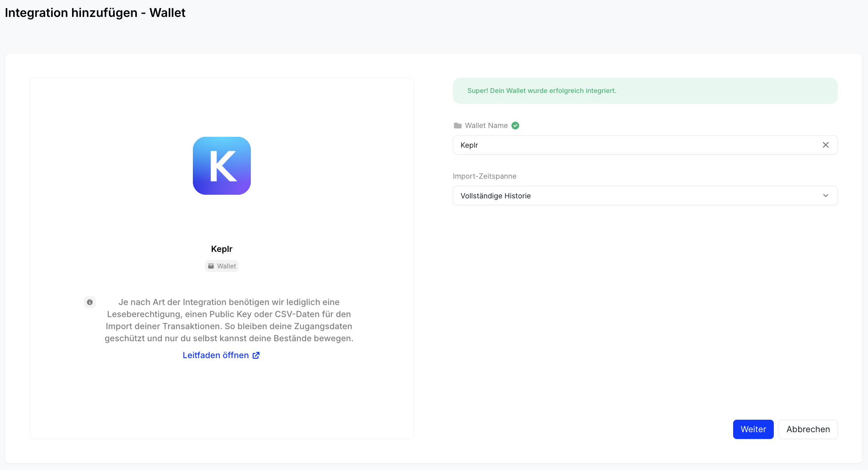Click the Wallet Name label
The image size is (868, 470).
coord(486,126)
